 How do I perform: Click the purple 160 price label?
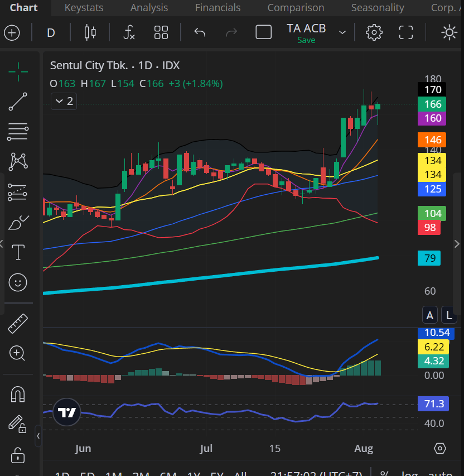click(432, 118)
